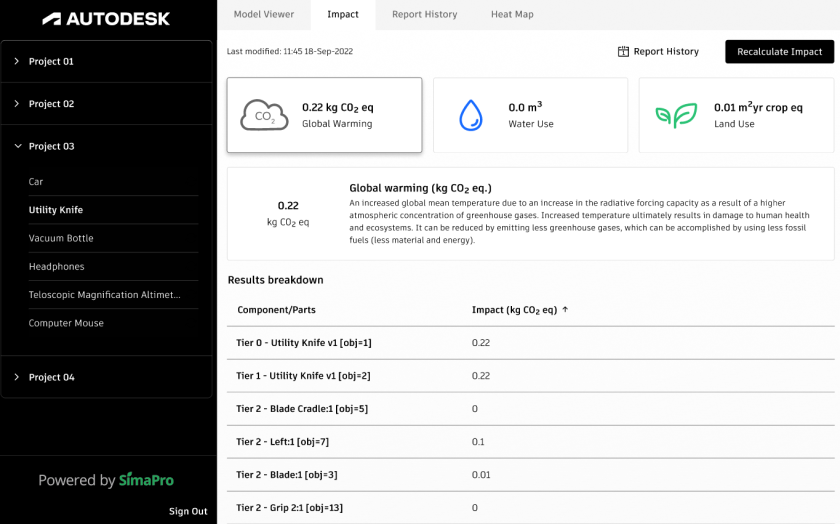Expand Project 02 in sidebar
Image resolution: width=840 pixels, height=524 pixels.
point(17,104)
